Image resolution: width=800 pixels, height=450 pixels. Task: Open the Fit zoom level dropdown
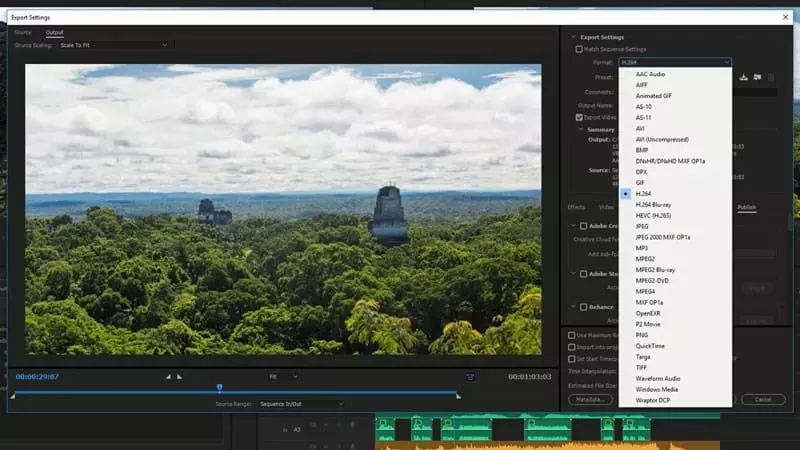tap(283, 377)
